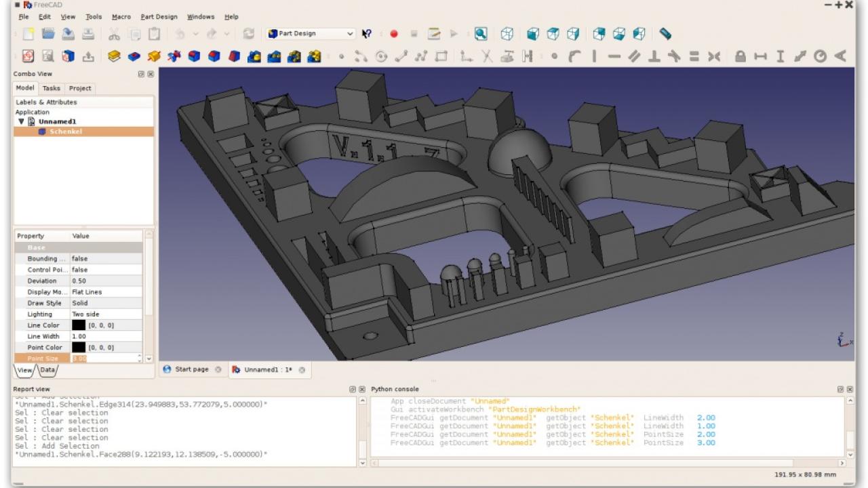This screenshot has height=488, width=868.
Task: Open the Part Design workbench dropdown
Action: click(350, 34)
